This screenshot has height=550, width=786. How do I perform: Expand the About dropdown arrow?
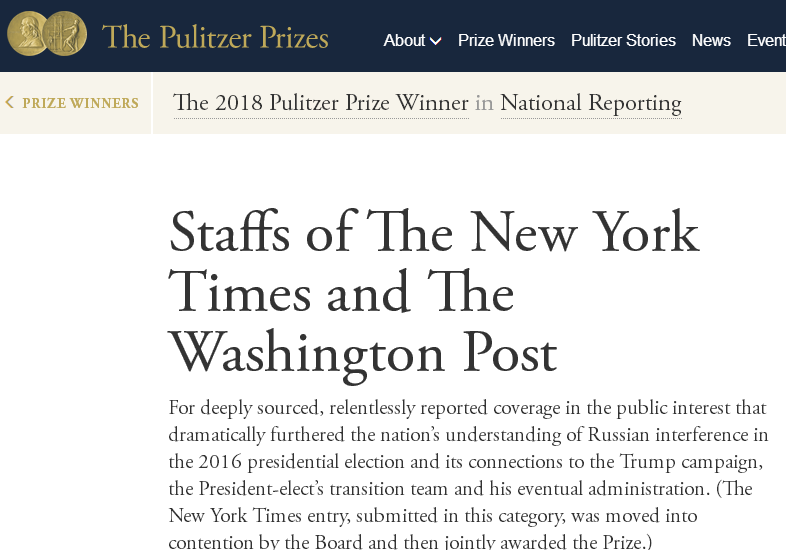point(436,41)
